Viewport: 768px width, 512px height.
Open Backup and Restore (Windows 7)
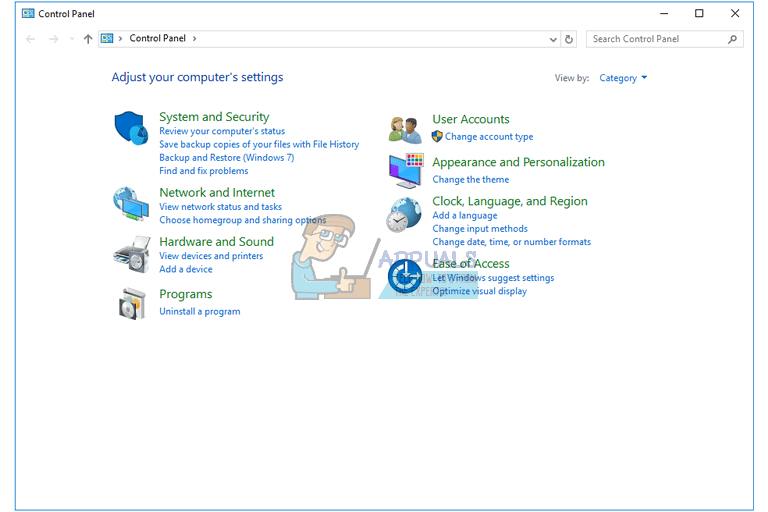(226, 157)
